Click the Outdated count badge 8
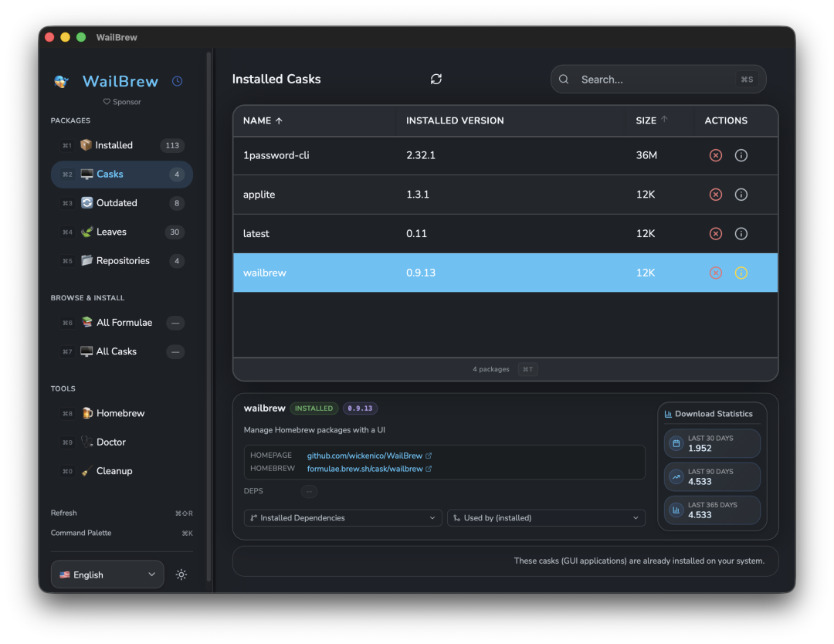834x644 pixels. (x=177, y=203)
